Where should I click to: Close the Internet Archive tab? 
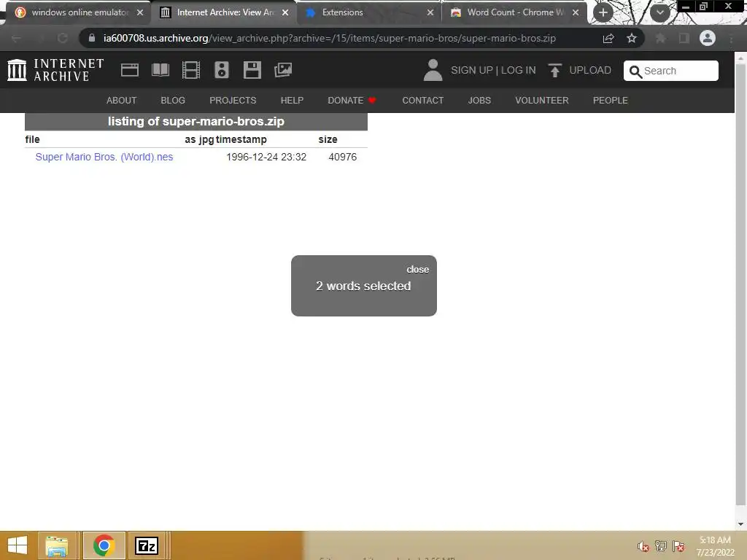click(285, 12)
